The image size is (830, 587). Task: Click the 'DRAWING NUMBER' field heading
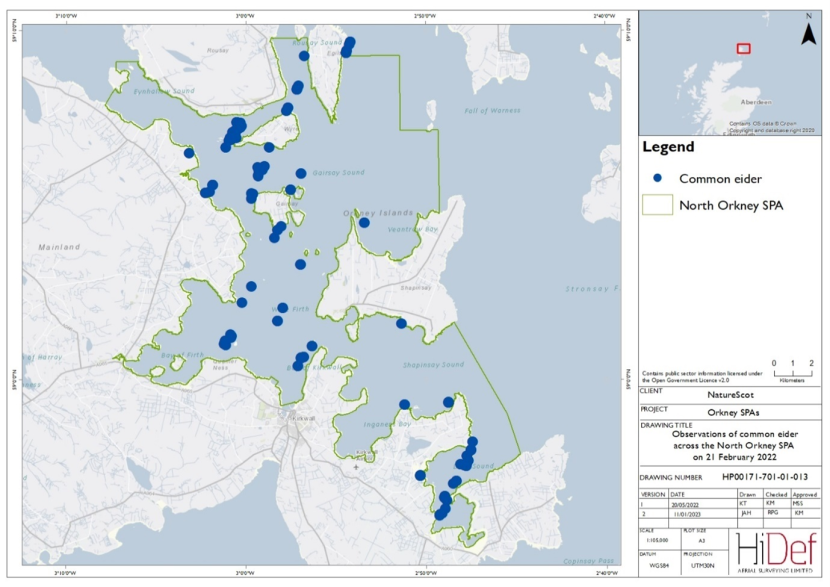click(671, 477)
